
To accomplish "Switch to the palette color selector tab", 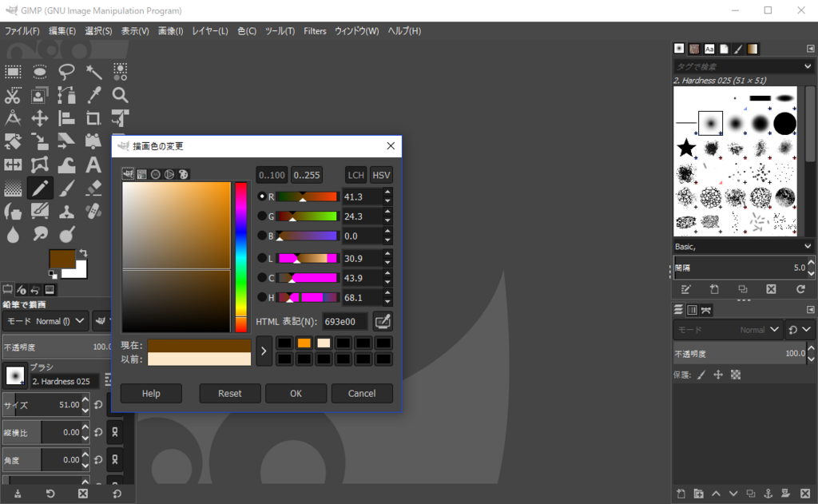I will [x=183, y=174].
